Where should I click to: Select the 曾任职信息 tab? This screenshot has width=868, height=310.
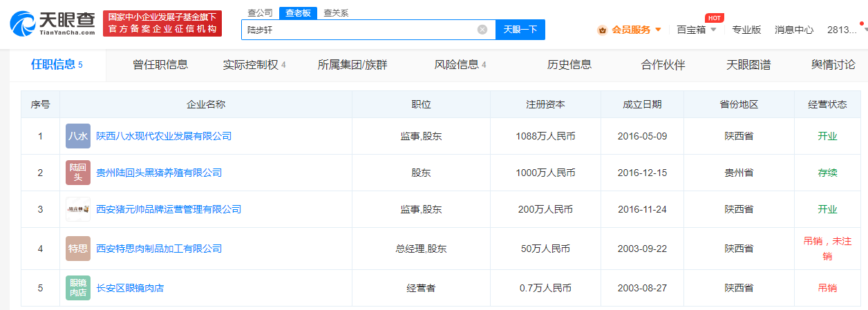tap(160, 65)
